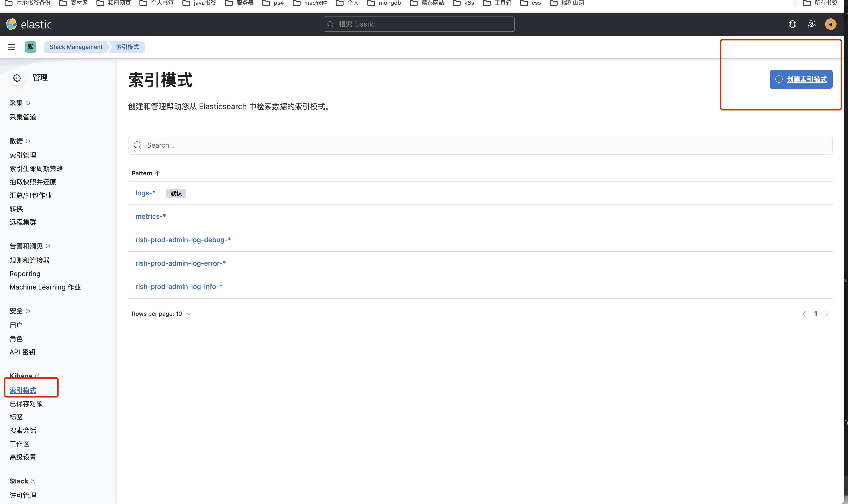848x504 pixels.
Task: Open 高级设置 in sidebar
Action: (23, 457)
